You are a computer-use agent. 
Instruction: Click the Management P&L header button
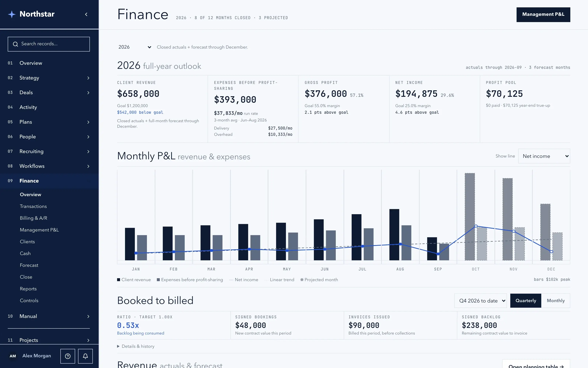coord(543,15)
